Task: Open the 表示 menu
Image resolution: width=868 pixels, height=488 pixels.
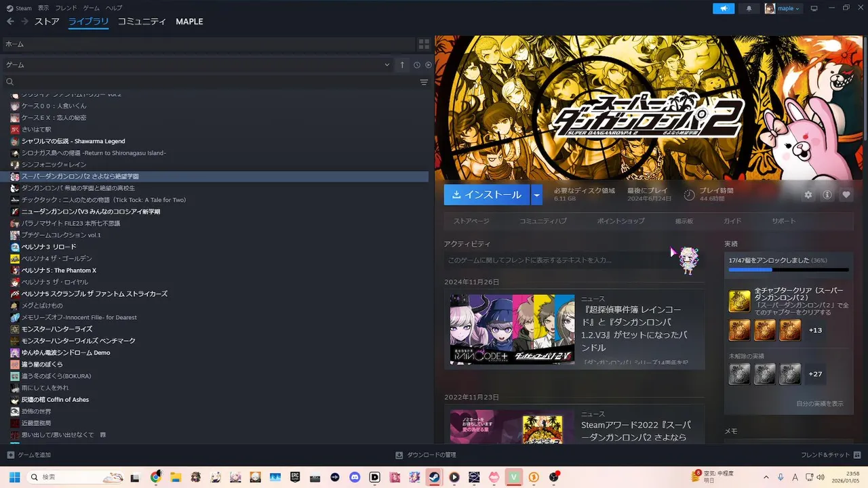Action: pos(43,8)
